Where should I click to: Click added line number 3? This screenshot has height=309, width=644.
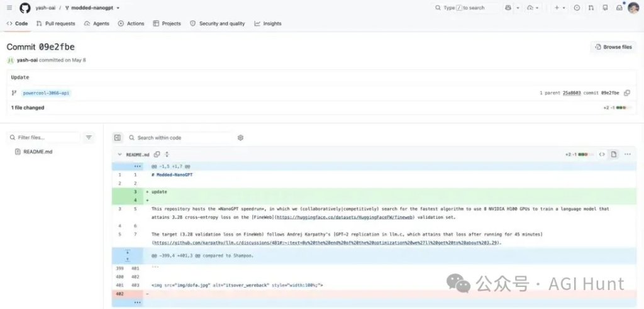[135, 192]
